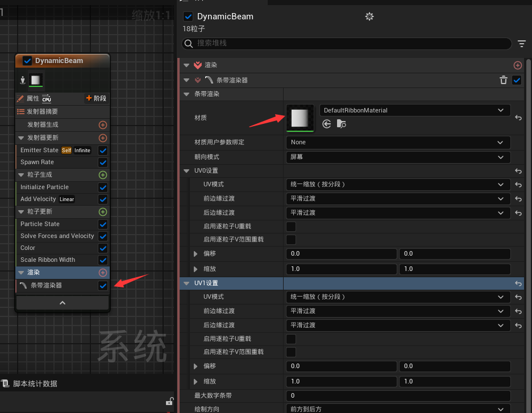Add renderer via 渲染 plus icon in emitter node
532x413 pixels.
103,273
